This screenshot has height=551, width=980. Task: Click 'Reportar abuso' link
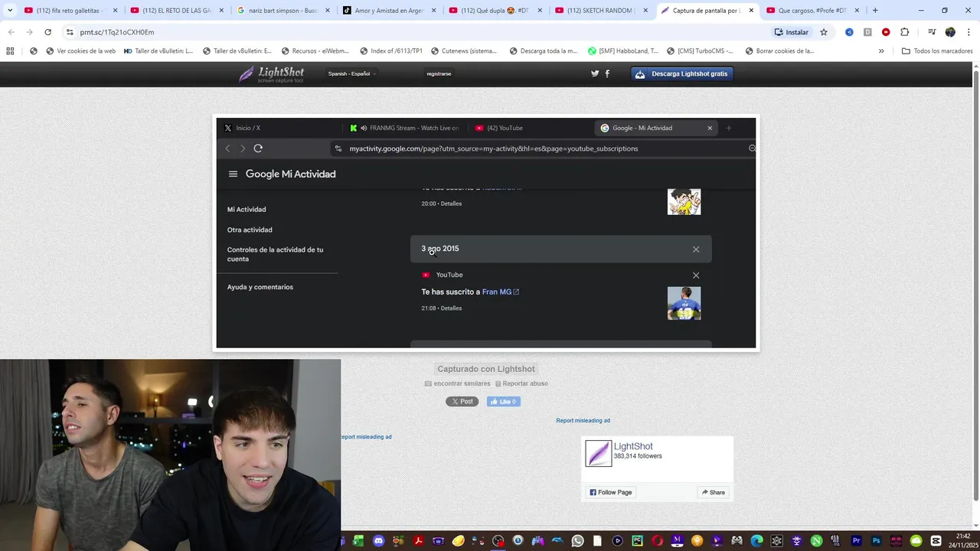click(521, 383)
